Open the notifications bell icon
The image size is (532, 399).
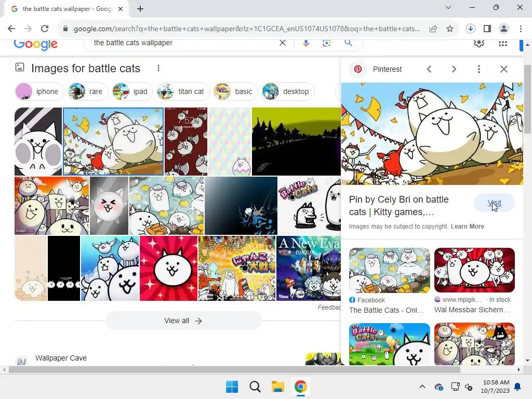tap(518, 387)
